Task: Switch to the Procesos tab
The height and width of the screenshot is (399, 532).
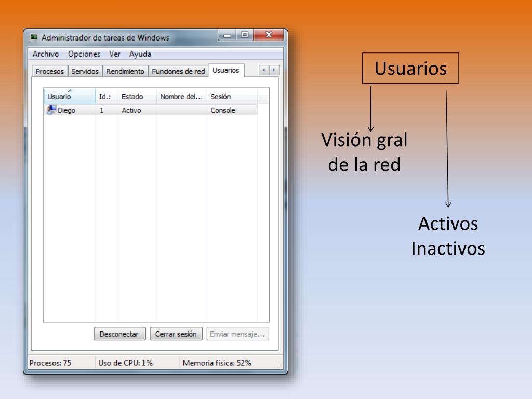Action: [50, 71]
